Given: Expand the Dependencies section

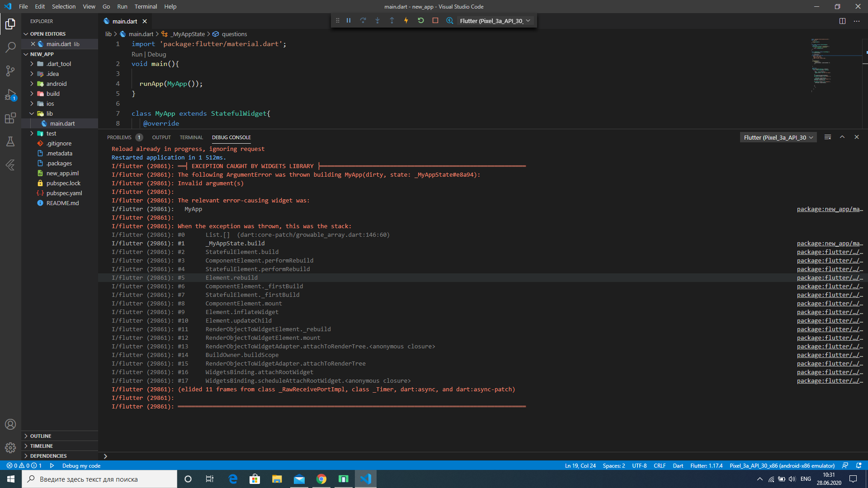Looking at the screenshot, I should tap(60, 456).
